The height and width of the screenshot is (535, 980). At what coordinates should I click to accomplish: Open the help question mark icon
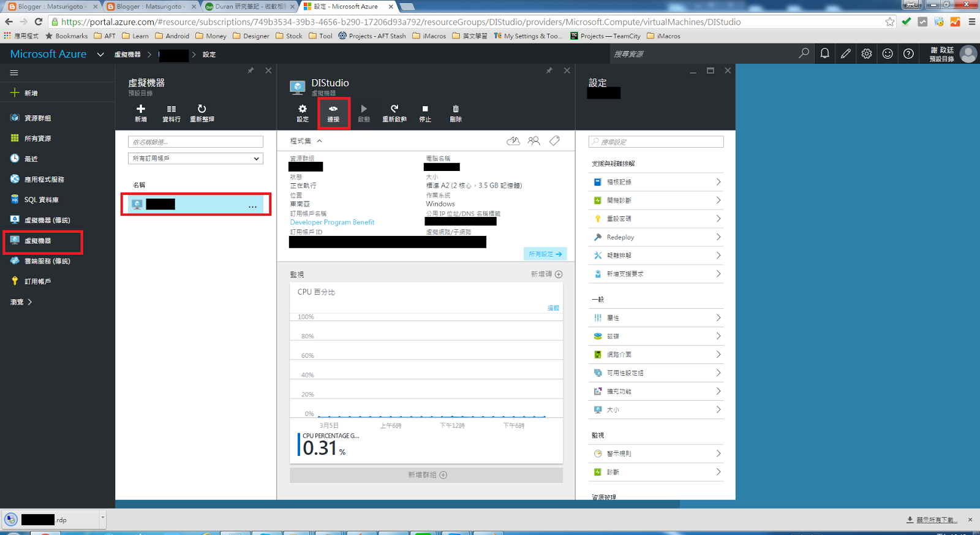(908, 53)
